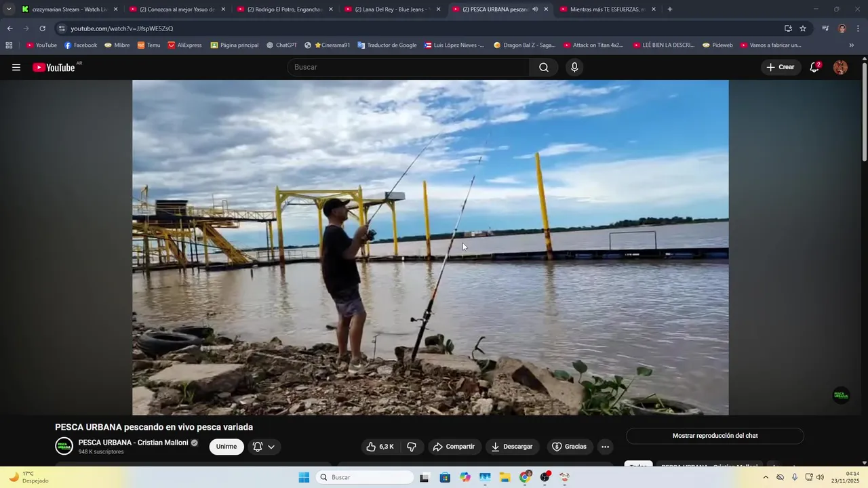Open the AliExpress bookmark
The width and height of the screenshot is (868, 488).
185,45
